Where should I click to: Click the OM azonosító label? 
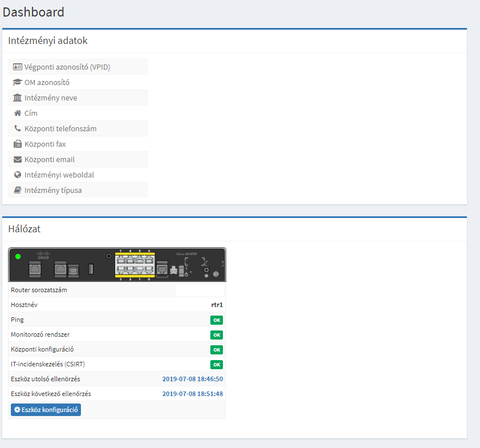coord(47,82)
